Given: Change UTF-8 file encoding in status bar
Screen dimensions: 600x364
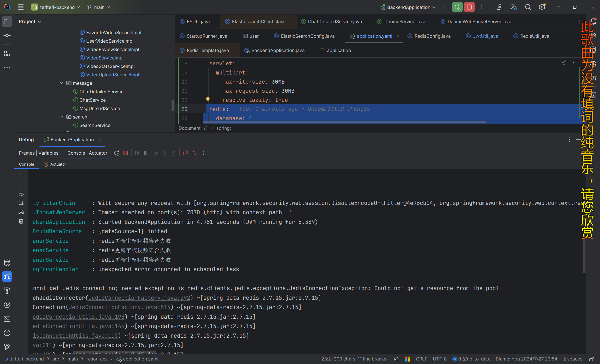Looking at the screenshot, I should point(440,359).
